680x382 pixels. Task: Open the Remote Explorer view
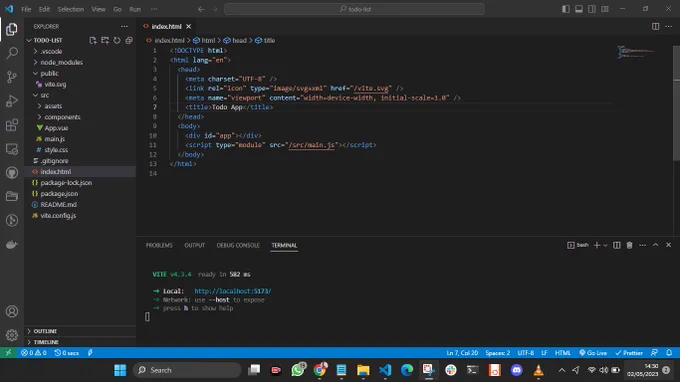pos(12,149)
